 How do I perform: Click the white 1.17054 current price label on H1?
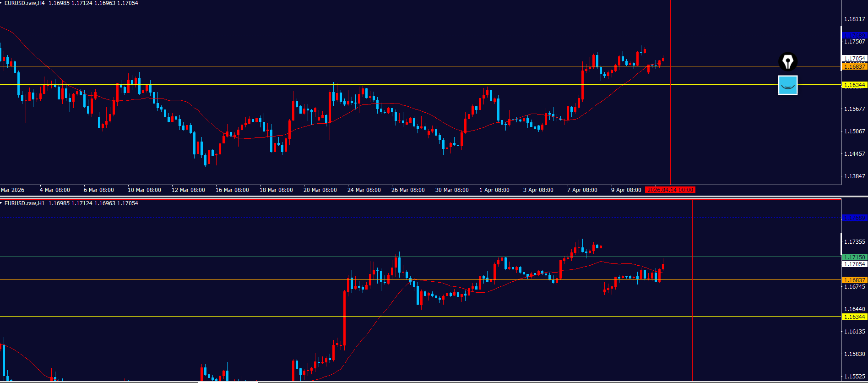point(854,264)
